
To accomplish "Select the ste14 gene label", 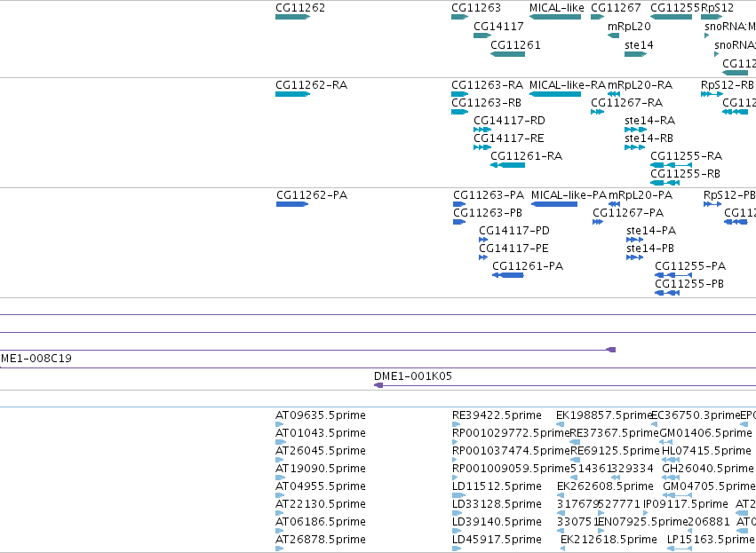I will coord(639,44).
